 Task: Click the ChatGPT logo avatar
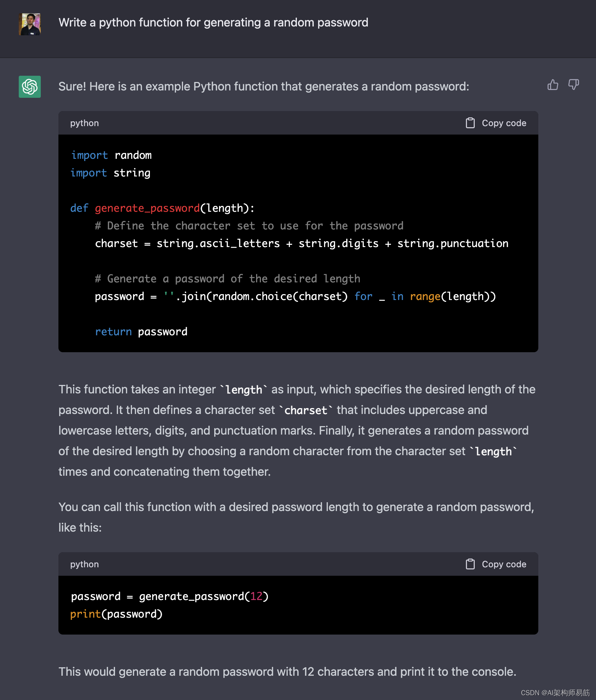tap(30, 87)
